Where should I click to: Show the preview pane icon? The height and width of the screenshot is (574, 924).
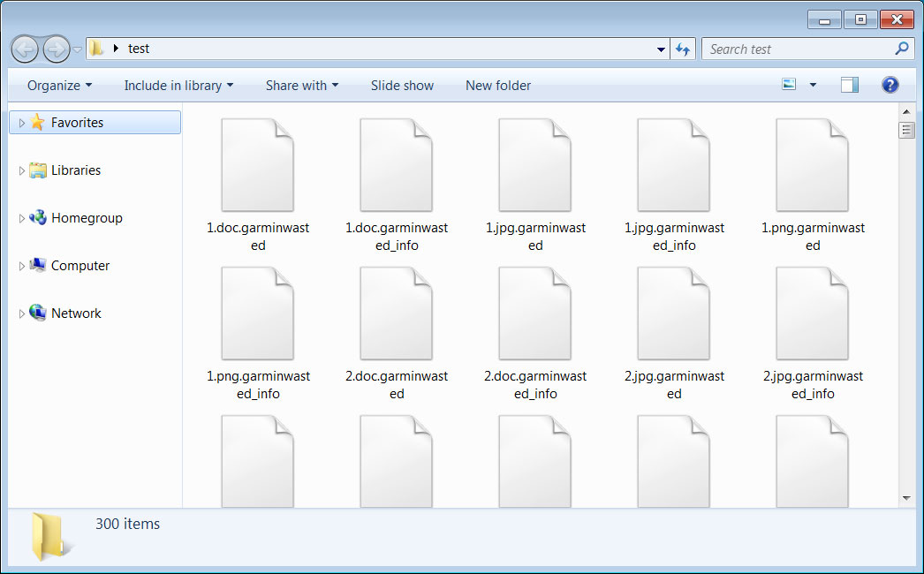pyautogui.click(x=849, y=84)
